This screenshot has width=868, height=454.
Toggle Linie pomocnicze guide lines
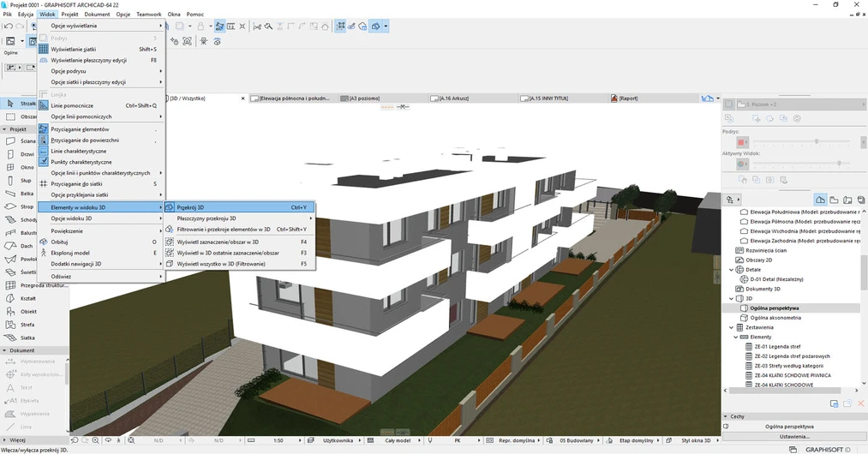tap(99, 105)
